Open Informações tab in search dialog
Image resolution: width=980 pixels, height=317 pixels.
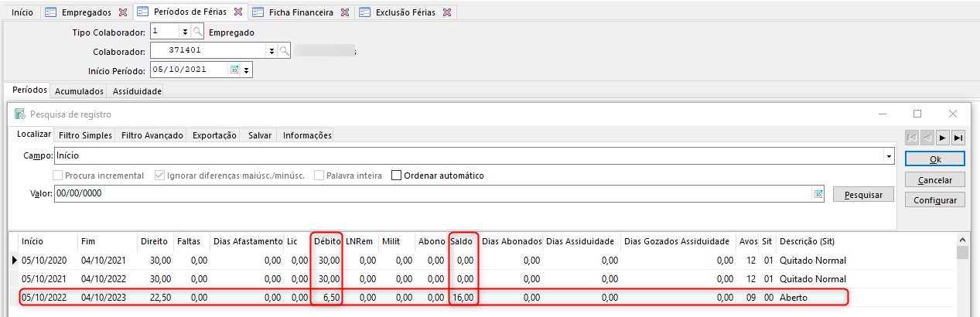coord(307,135)
